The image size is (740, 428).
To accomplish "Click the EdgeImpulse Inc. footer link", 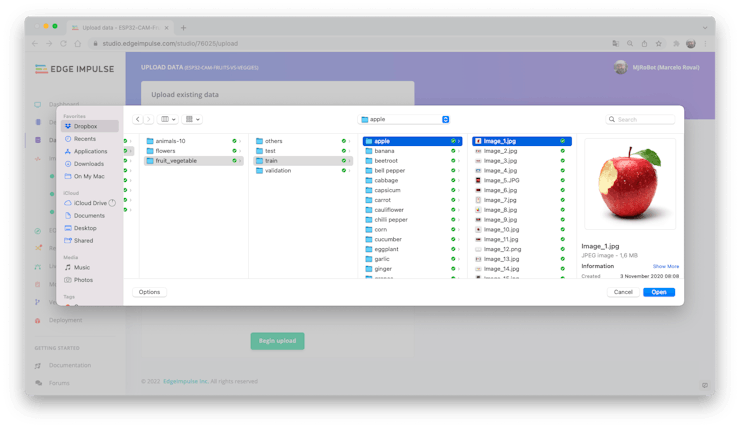I will tap(185, 381).
